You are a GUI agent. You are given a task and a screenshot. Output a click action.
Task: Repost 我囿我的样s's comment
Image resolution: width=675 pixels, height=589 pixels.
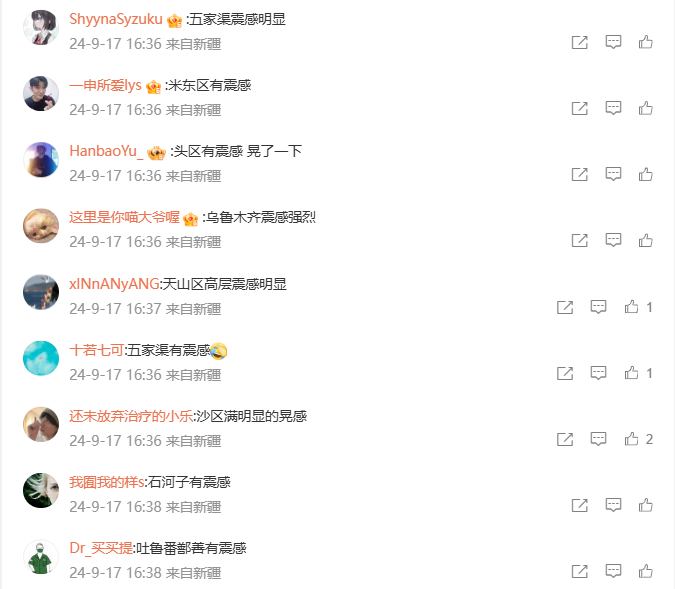pos(579,505)
